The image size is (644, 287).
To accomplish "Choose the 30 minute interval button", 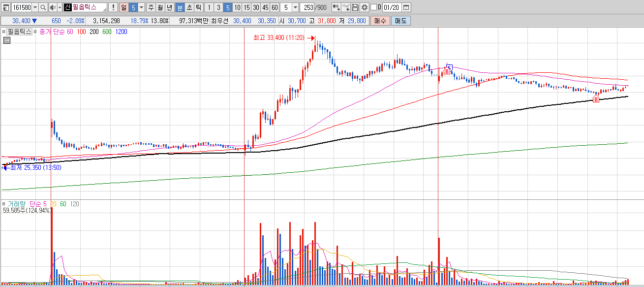I will (x=256, y=7).
